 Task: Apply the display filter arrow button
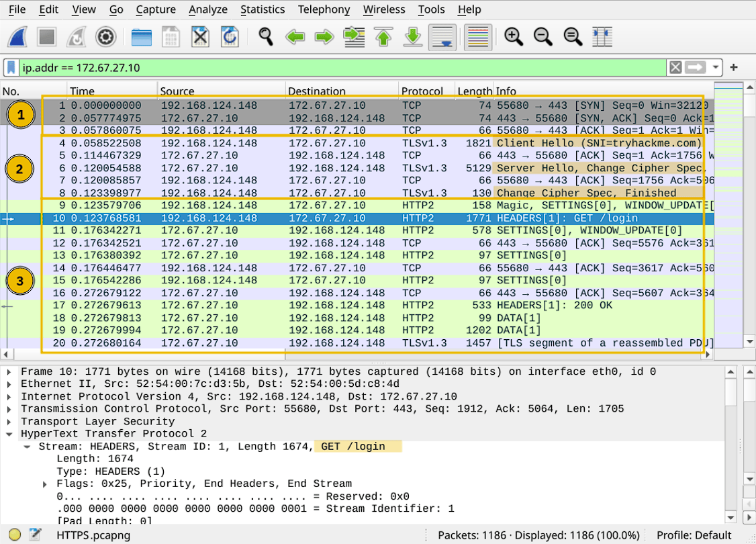pyautogui.click(x=696, y=68)
